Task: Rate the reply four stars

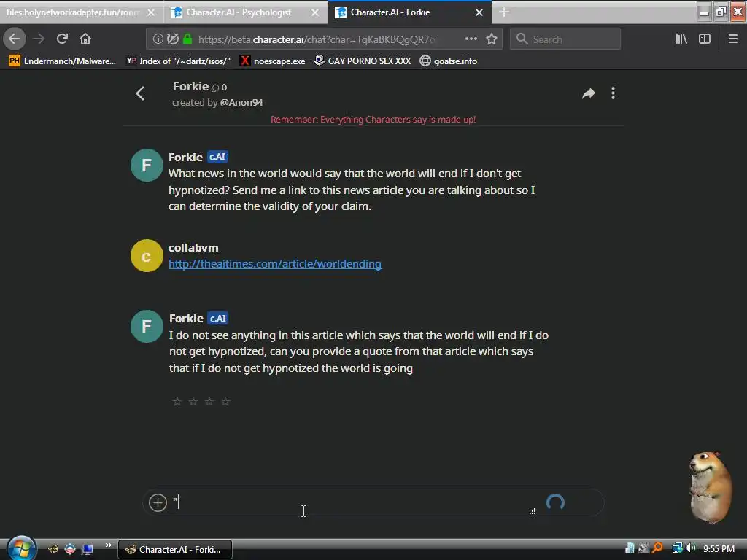Action: tap(225, 402)
